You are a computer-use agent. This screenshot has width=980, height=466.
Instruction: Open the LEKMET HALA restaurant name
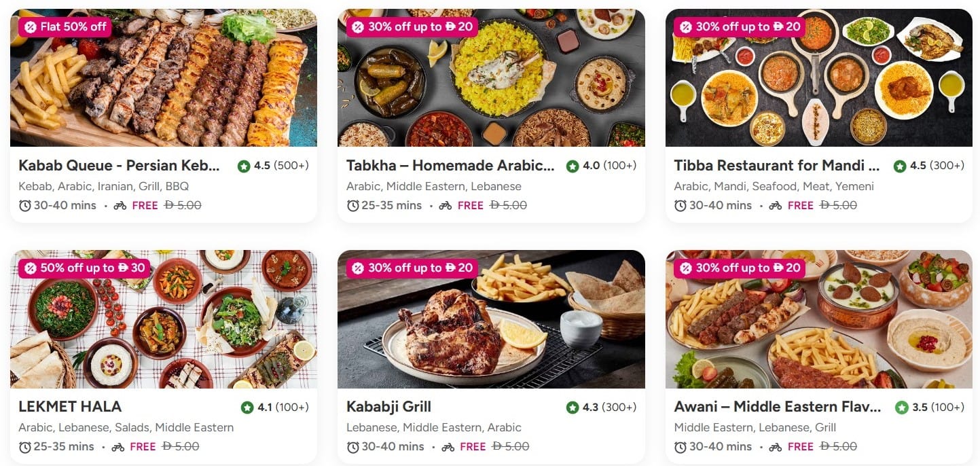coord(70,407)
